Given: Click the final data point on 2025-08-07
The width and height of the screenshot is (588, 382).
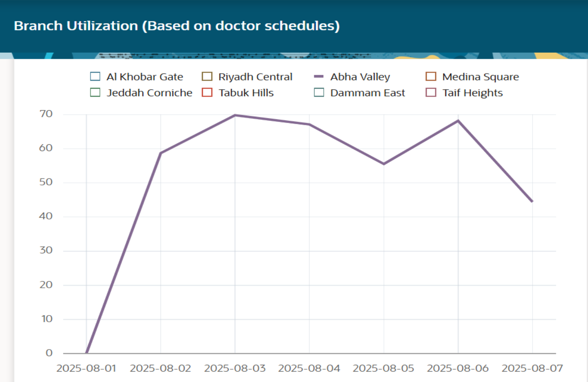Looking at the screenshot, I should (x=532, y=201).
